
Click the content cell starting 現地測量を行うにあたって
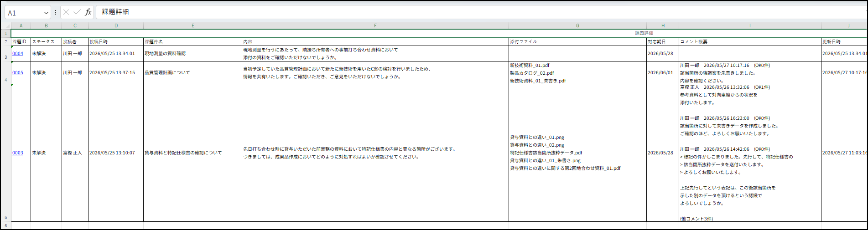coord(375,54)
